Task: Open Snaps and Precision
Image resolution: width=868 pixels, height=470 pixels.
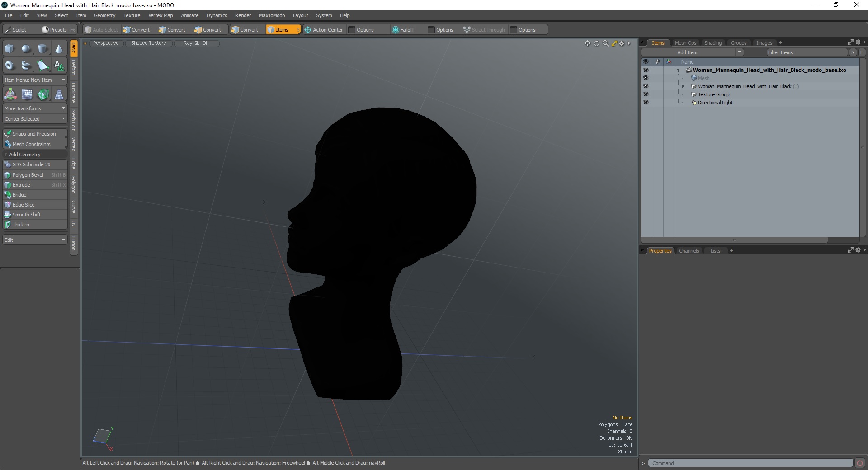Action: coord(35,134)
